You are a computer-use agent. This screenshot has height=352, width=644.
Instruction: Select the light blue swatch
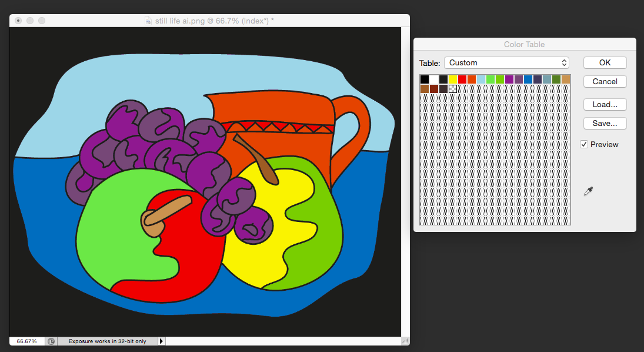pos(481,79)
